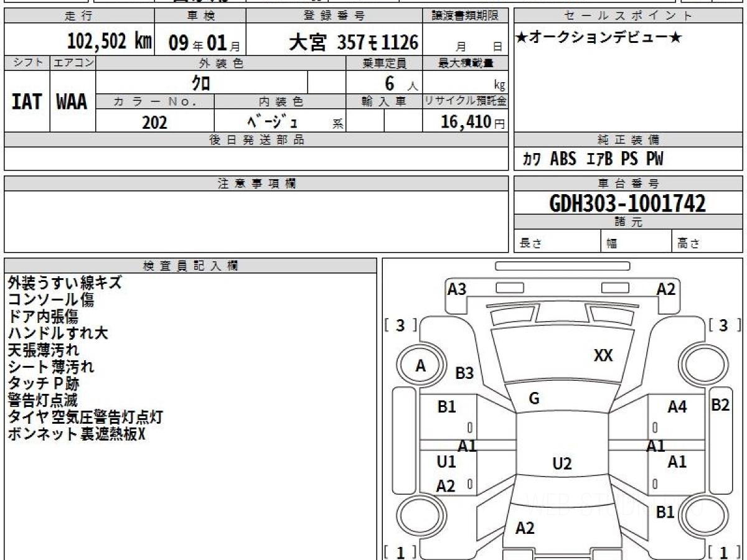Click the recycle deposit 16,410 yen cell
This screenshot has width=747, height=560.
pyautogui.click(x=465, y=122)
